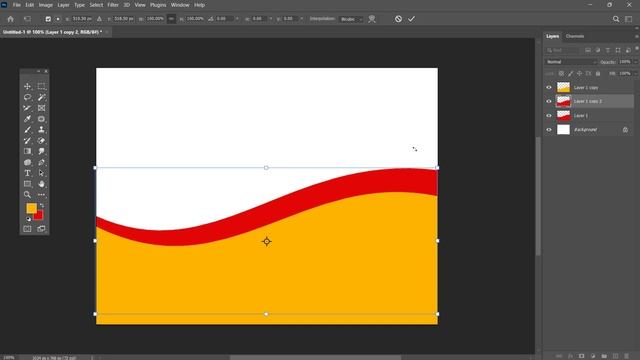Screen dimensions: 640x360
Task: Toggle lock transparent pixels
Action: pyautogui.click(x=561, y=73)
